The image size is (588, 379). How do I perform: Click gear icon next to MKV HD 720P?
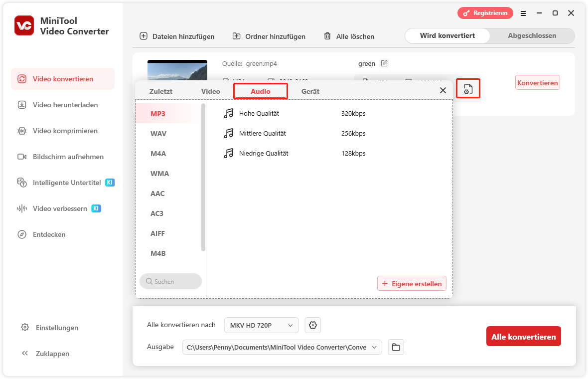(313, 325)
